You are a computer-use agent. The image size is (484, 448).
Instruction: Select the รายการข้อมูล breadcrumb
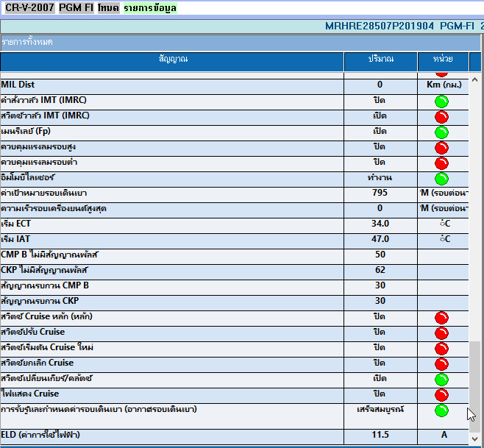tap(150, 7)
